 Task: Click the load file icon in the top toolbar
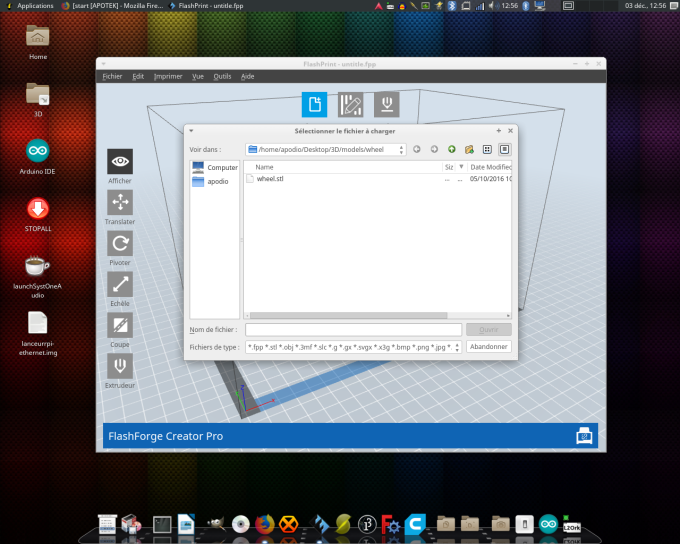click(315, 105)
